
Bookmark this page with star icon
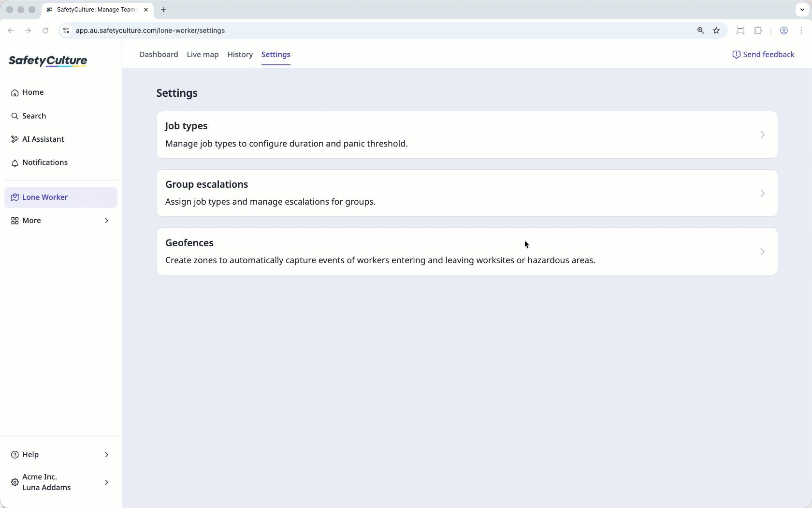pos(716,30)
